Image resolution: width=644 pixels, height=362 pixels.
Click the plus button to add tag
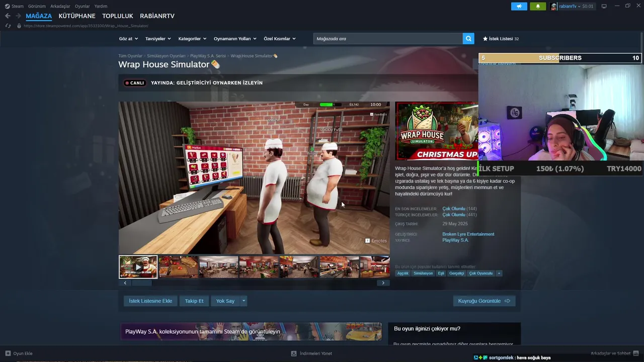click(499, 274)
